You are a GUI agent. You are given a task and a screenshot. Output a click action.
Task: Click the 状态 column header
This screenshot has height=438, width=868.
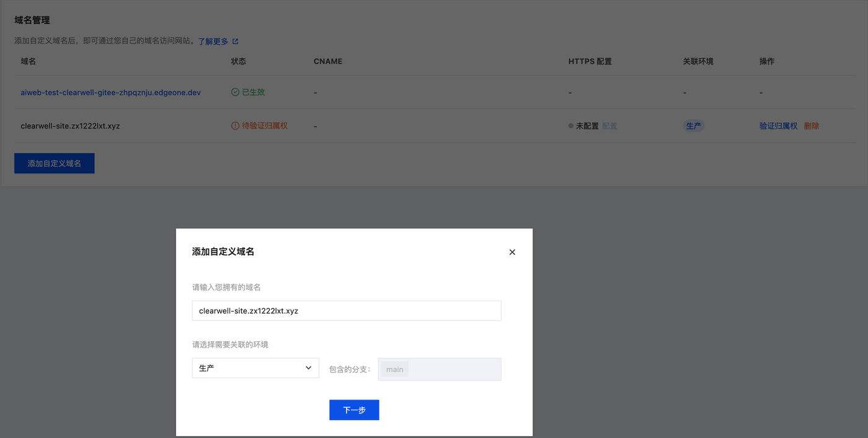(x=239, y=61)
